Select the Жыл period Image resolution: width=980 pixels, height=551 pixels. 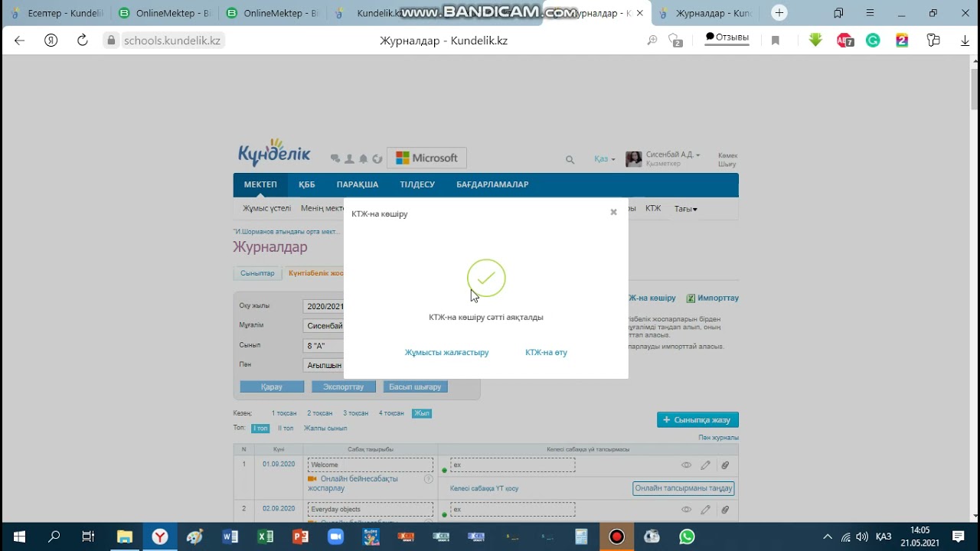422,413
